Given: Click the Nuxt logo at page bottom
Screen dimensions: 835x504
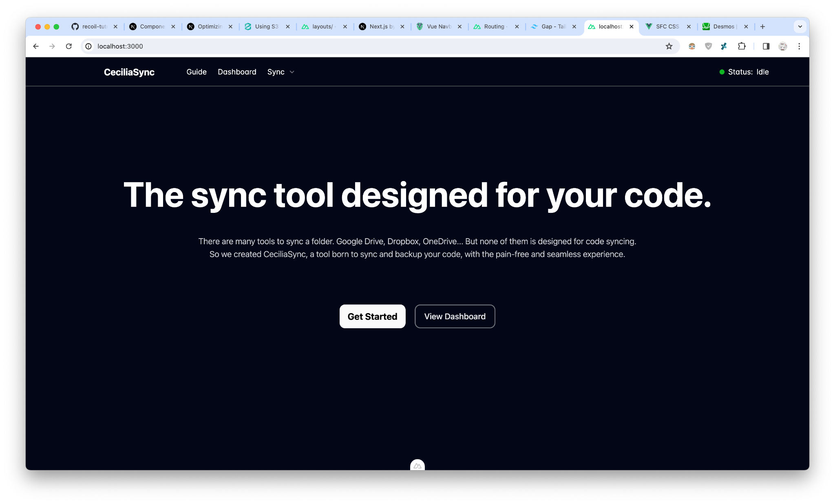Looking at the screenshot, I should 417,465.
